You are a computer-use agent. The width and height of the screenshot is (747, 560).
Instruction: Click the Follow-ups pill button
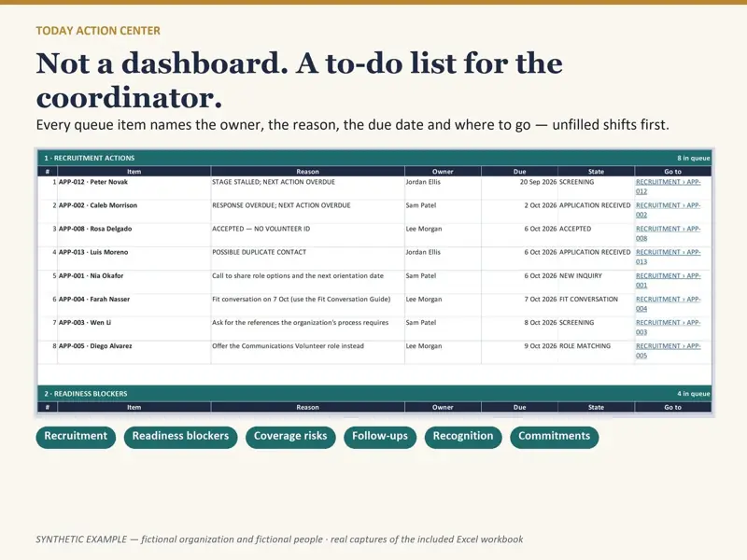pos(380,437)
